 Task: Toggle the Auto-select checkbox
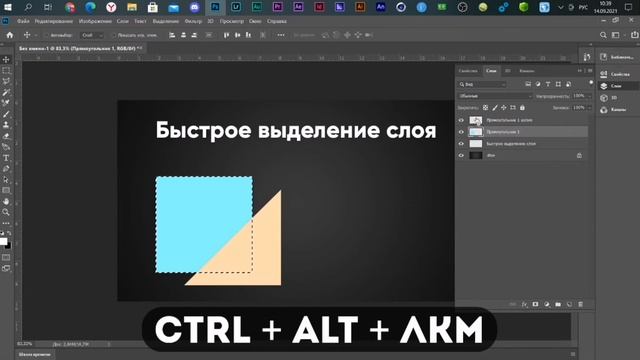click(x=46, y=36)
